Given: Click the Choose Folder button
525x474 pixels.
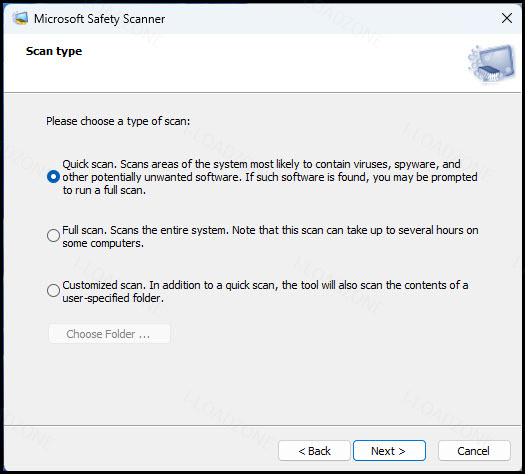Looking at the screenshot, I should point(109,334).
